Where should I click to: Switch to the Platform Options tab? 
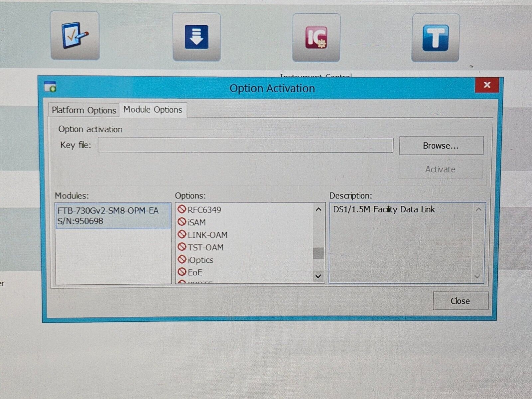83,110
